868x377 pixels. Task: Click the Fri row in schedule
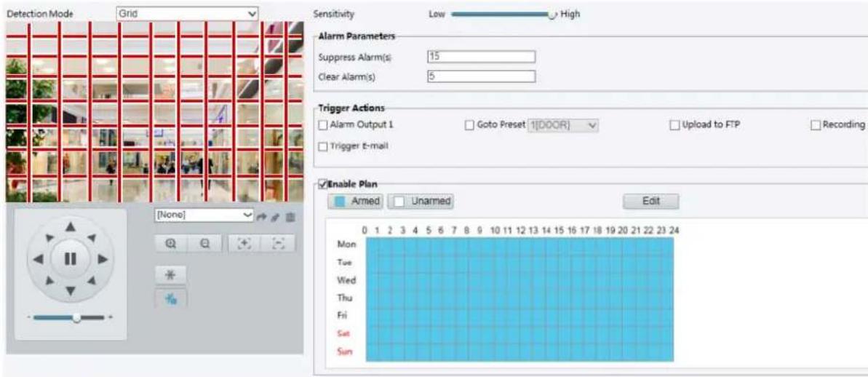[519, 316]
